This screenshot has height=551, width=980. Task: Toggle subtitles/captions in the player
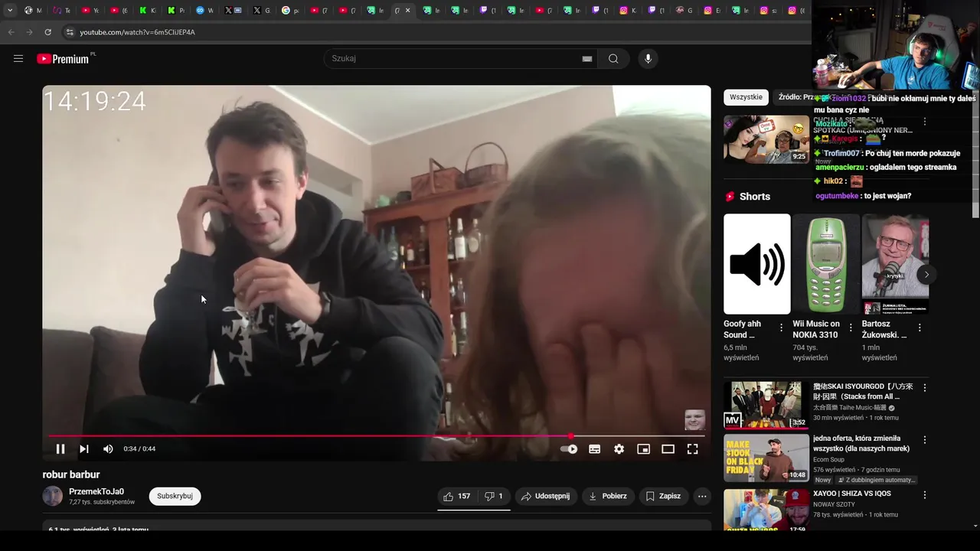pos(594,449)
